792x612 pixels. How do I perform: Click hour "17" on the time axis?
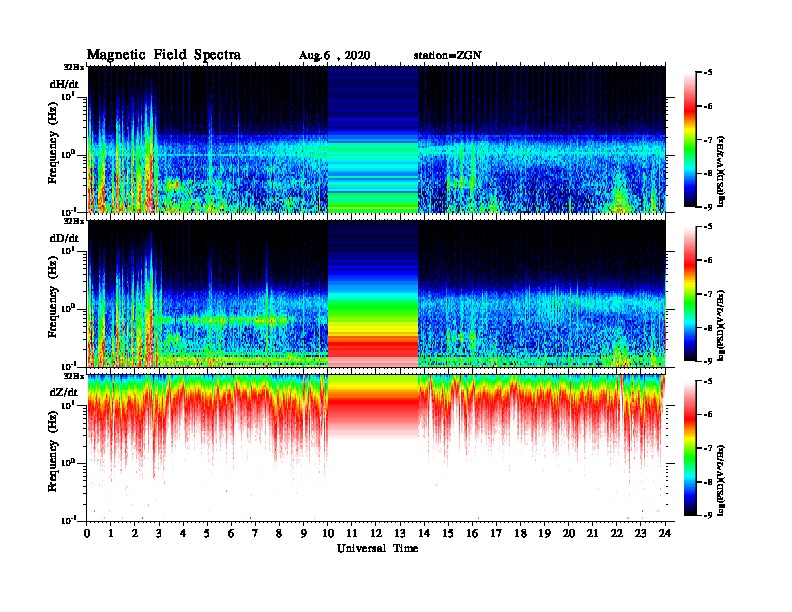[496, 534]
